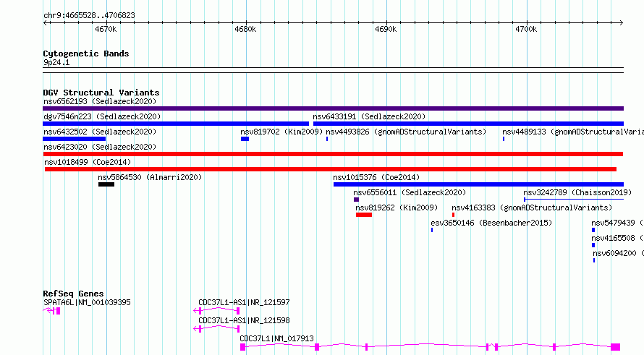Click the nsv6094200 variant marker
This screenshot has height=355, width=644.
point(594,260)
